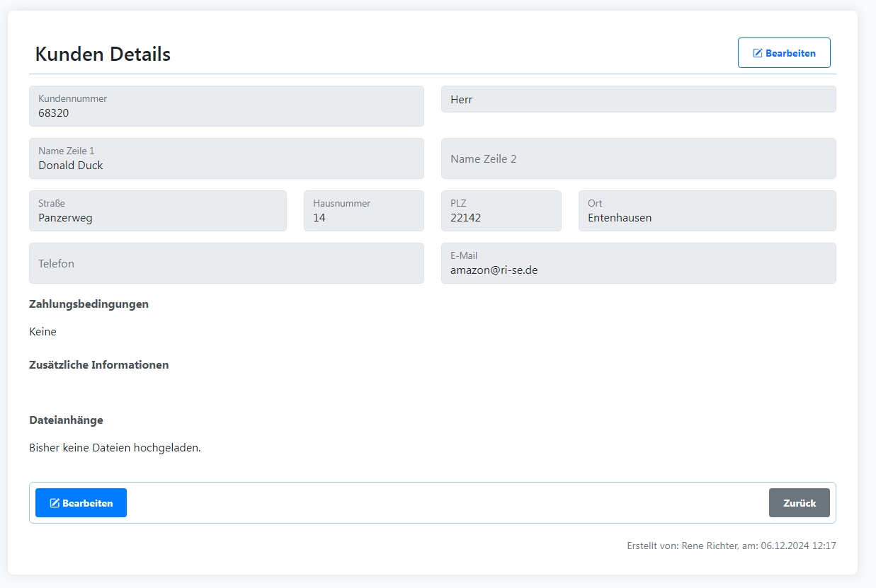
Task: Click the Dateianhänge section heading
Action: click(x=66, y=420)
